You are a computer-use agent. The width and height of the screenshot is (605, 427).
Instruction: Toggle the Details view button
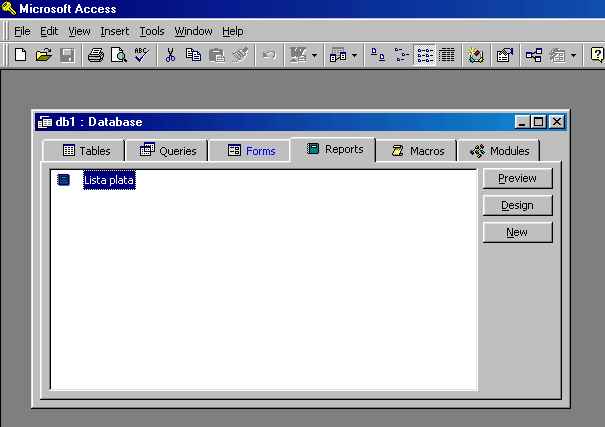(x=447, y=56)
